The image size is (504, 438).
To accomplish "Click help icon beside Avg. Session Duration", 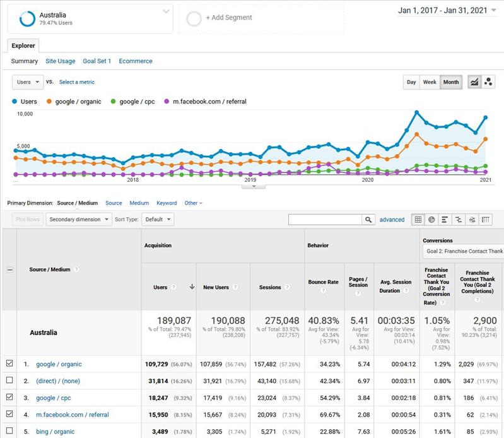I will 406,290.
